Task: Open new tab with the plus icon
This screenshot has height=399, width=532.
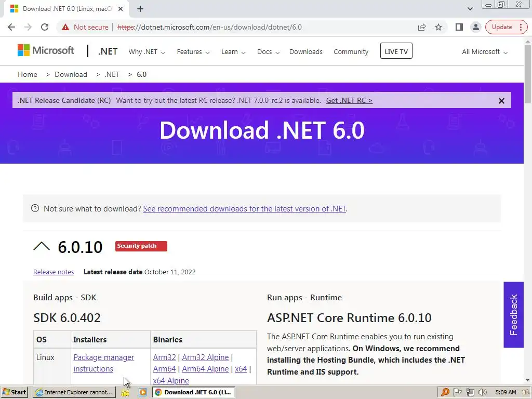Action: pos(140,9)
